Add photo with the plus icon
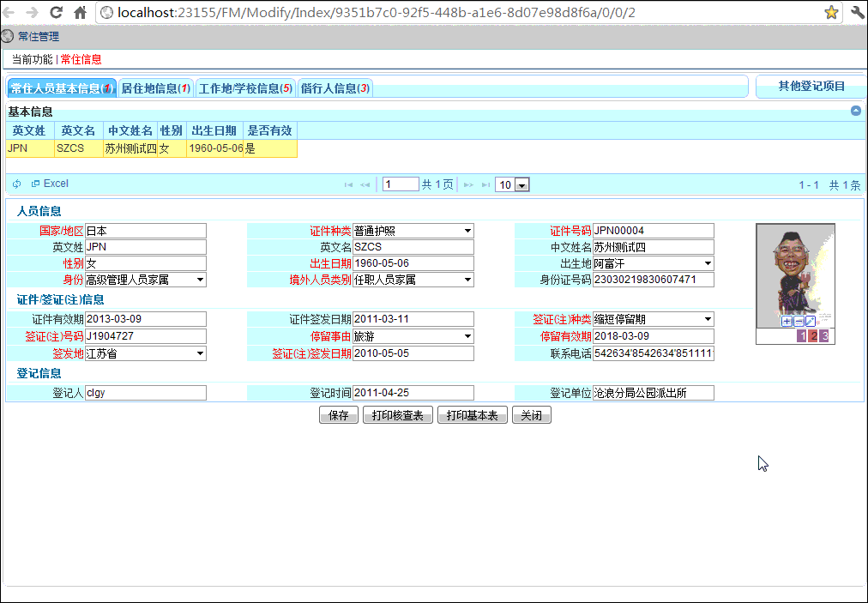The image size is (868, 603). [x=787, y=321]
